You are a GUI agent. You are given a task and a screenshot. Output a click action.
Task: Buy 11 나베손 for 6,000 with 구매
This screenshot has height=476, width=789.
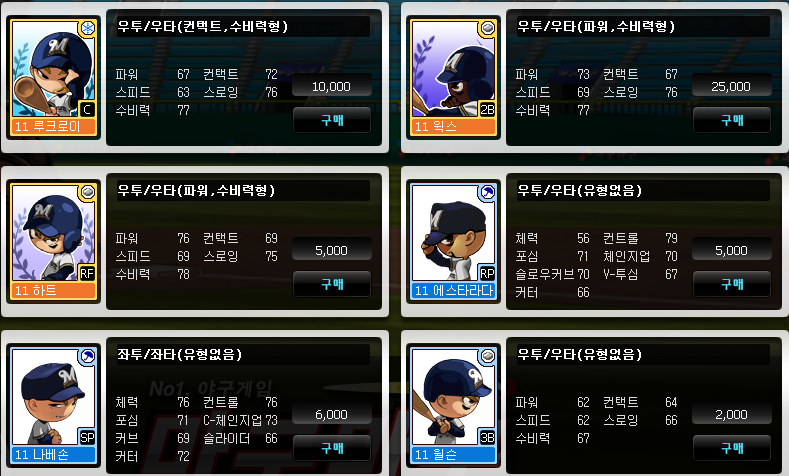tap(332, 448)
